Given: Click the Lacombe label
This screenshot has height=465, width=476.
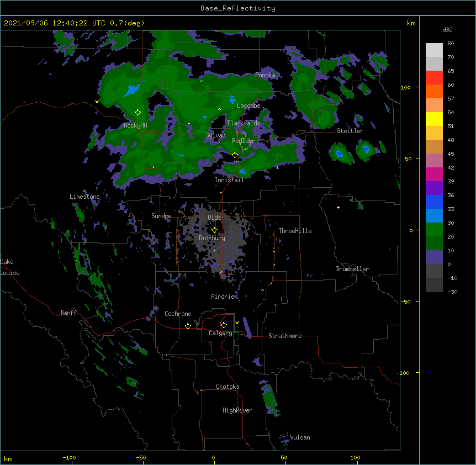Looking at the screenshot, I should point(248,105).
